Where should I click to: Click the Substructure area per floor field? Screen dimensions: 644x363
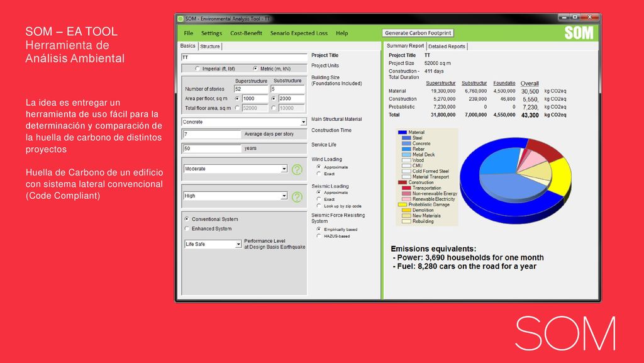coord(292,99)
